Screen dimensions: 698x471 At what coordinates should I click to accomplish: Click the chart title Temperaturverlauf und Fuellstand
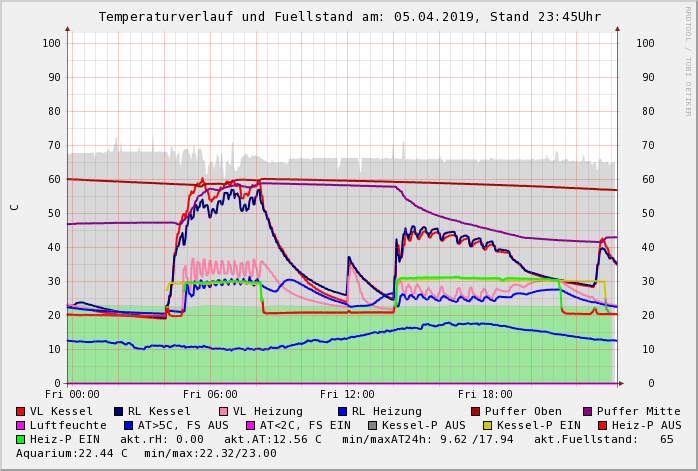click(x=349, y=17)
